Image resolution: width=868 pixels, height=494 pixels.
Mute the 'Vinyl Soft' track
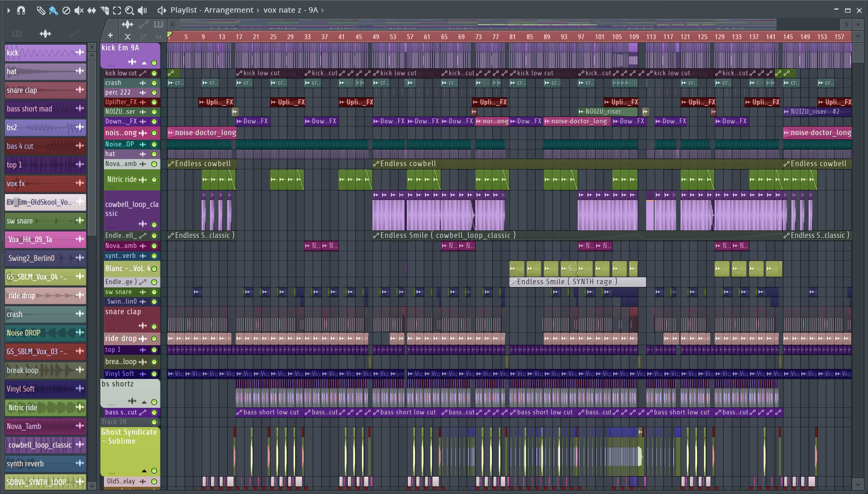(154, 374)
